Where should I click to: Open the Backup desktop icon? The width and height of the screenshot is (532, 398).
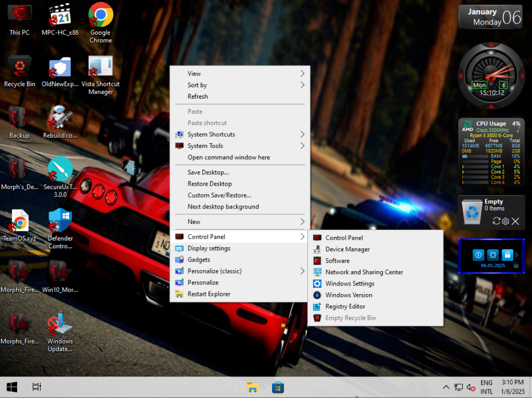coord(19,123)
